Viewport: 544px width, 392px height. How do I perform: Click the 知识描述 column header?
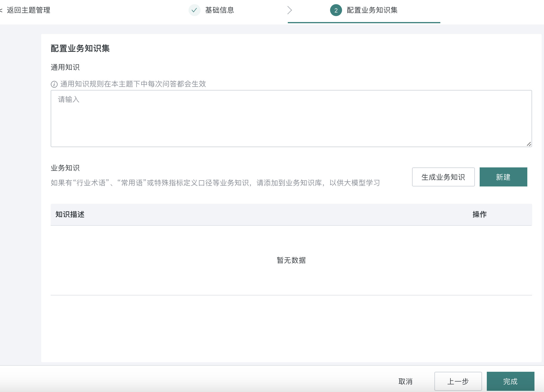coord(70,214)
